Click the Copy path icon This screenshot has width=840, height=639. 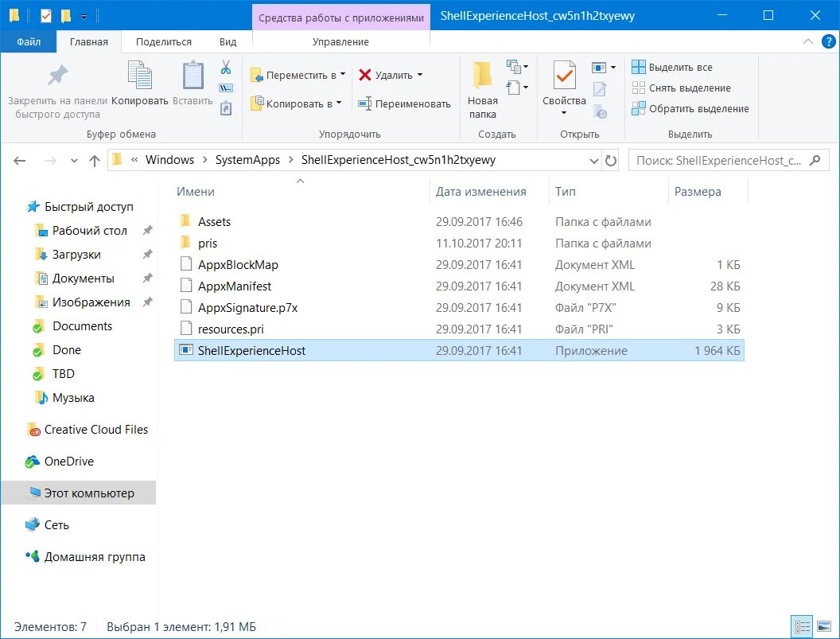click(226, 88)
